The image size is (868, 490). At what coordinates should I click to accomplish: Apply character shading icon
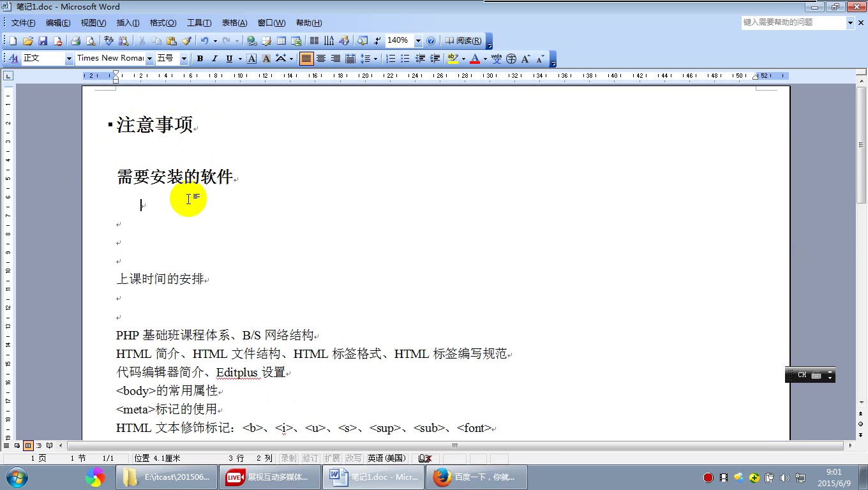click(266, 59)
